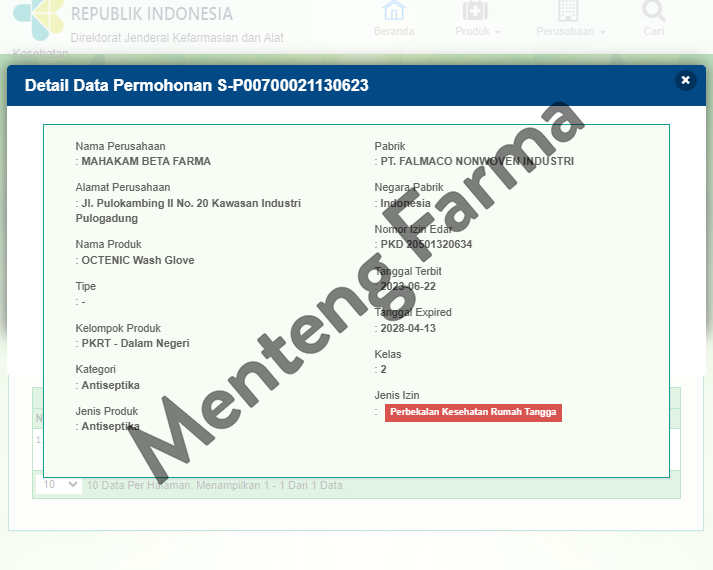Select the address Jl. Pulokambing II text
This screenshot has width=713, height=570.
pos(188,210)
